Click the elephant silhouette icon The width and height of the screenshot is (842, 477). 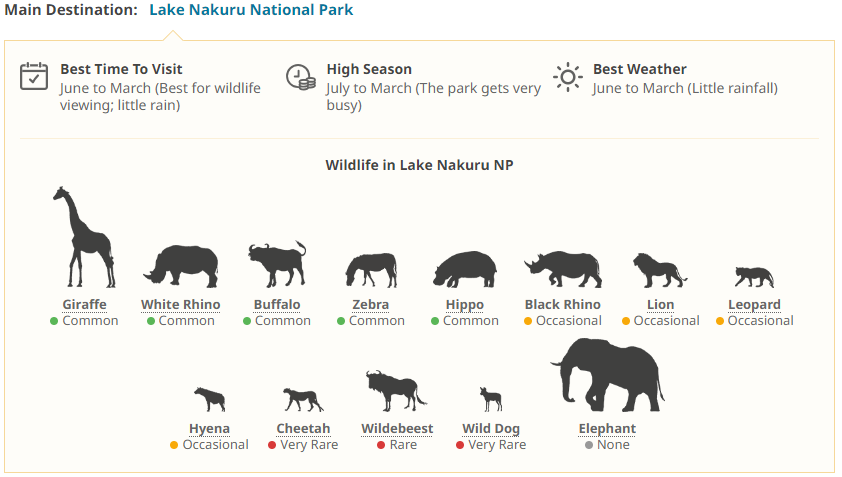point(606,375)
